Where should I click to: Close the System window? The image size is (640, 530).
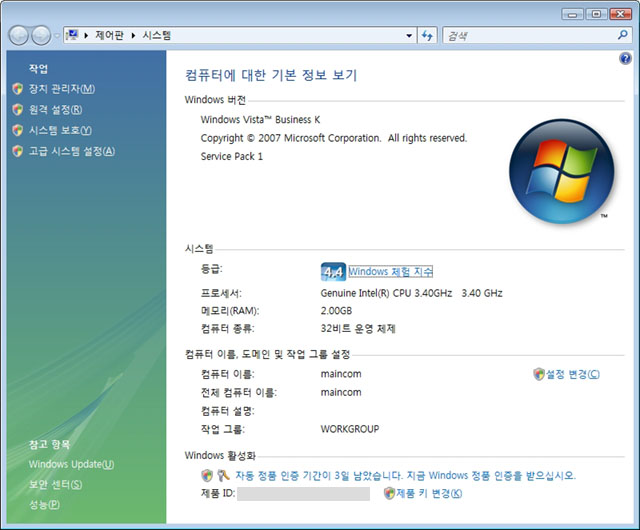620,14
